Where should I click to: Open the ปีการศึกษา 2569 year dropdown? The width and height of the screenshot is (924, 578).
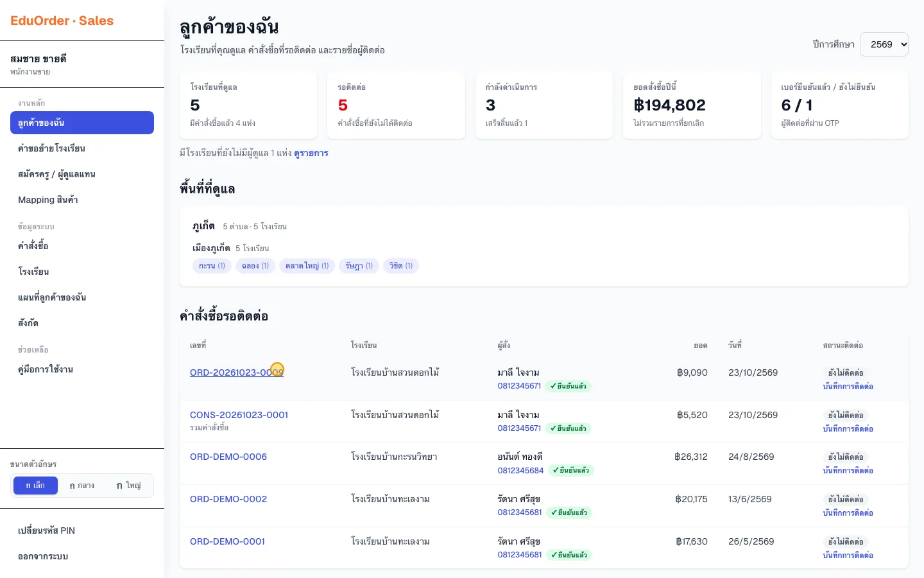coord(884,44)
